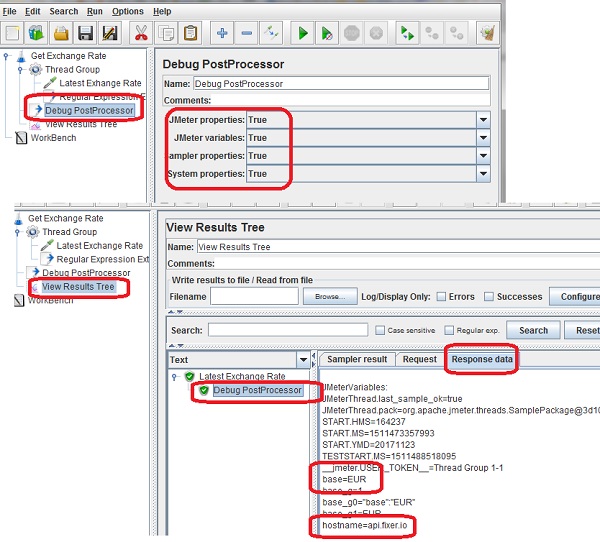Click the Search text field

[x=288, y=330]
